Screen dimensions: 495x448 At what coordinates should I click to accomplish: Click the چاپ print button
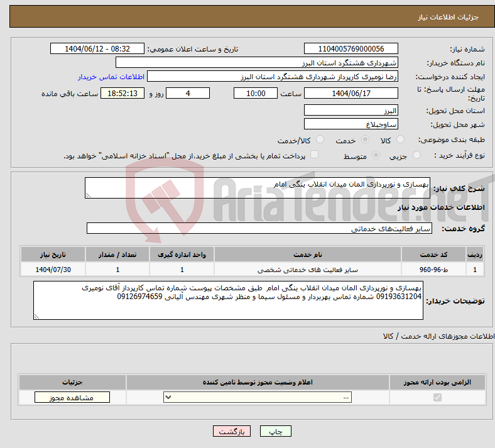[x=276, y=431]
